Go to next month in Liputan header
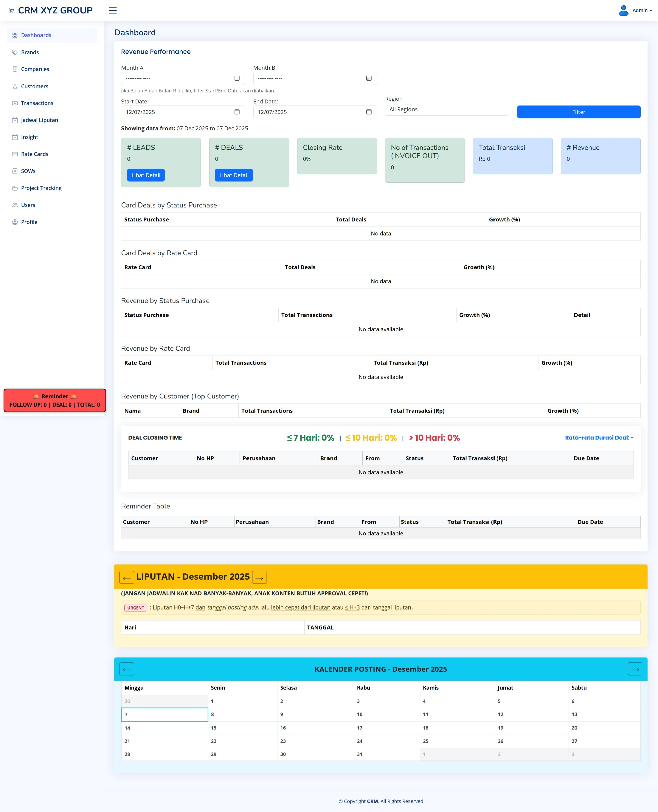 (x=259, y=577)
